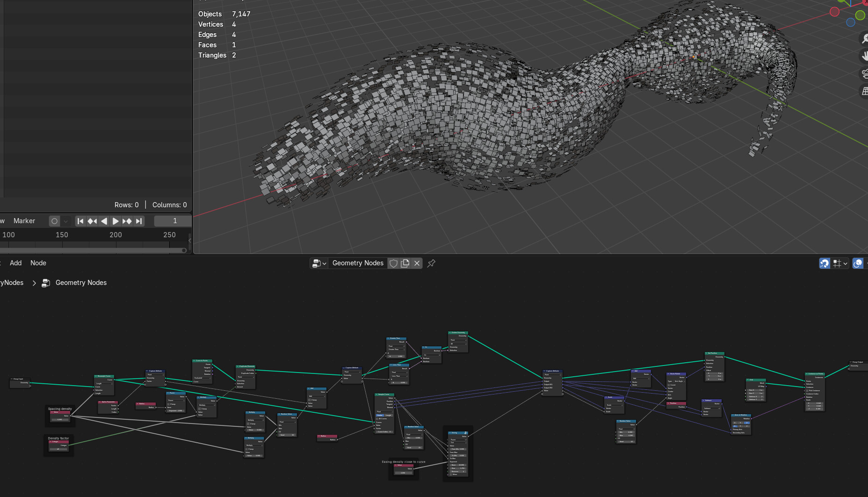The width and height of the screenshot is (868, 497).
Task: Toggle node editor overlays
Action: tap(858, 263)
